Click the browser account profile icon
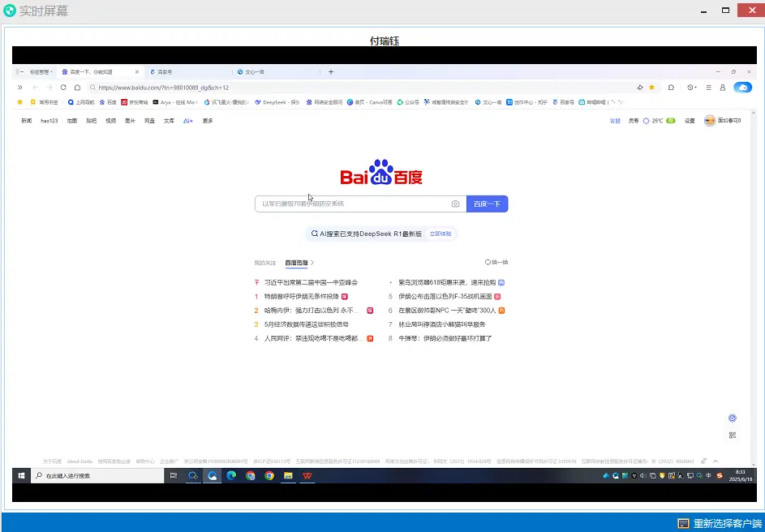The height and width of the screenshot is (532, 765). click(x=723, y=88)
